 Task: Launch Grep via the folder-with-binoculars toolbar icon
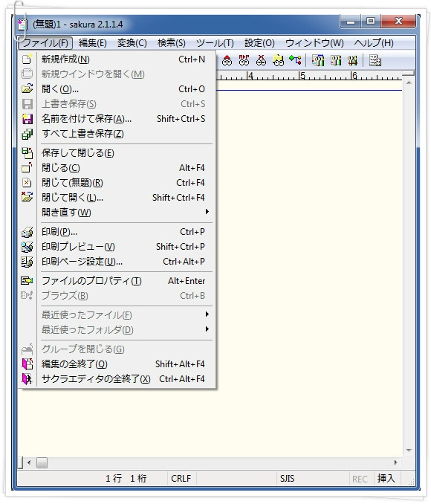(x=278, y=60)
